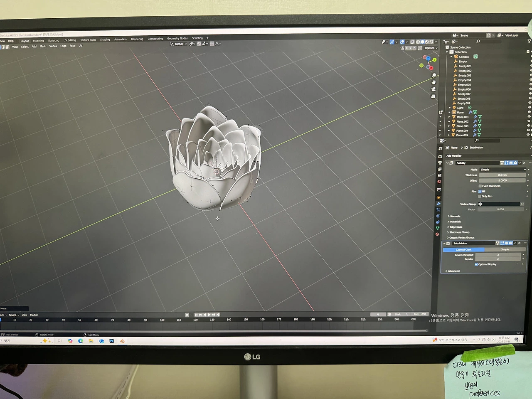Toggle Subdivision modifier render camera icon
The image size is (532, 399).
point(511,243)
